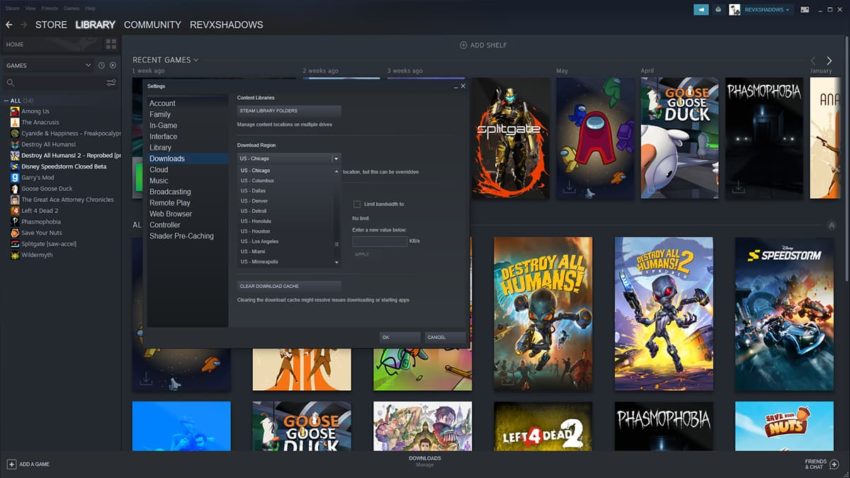Open the Steam announcements megaphone icon
This screenshot has height=478, width=850.
tap(701, 10)
